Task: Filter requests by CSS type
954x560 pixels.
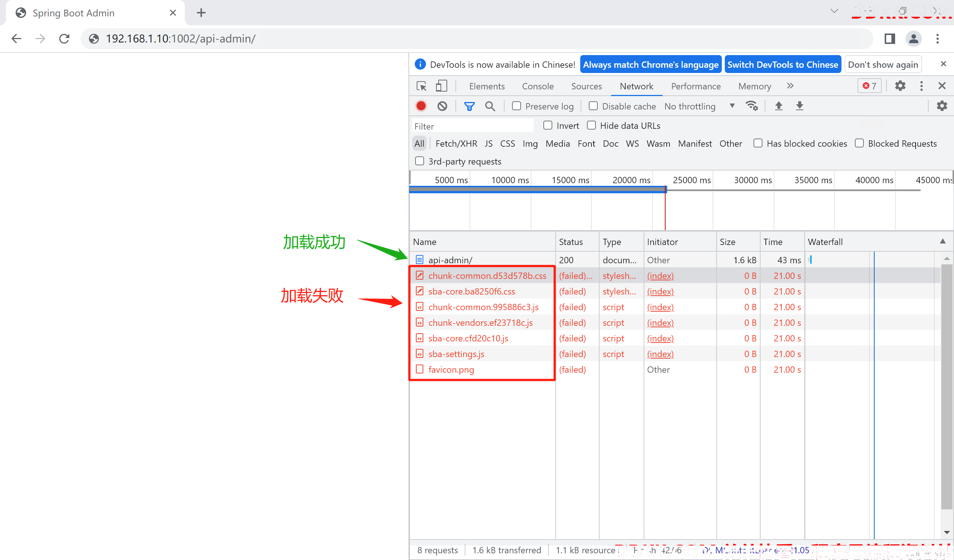Action: [x=507, y=144]
